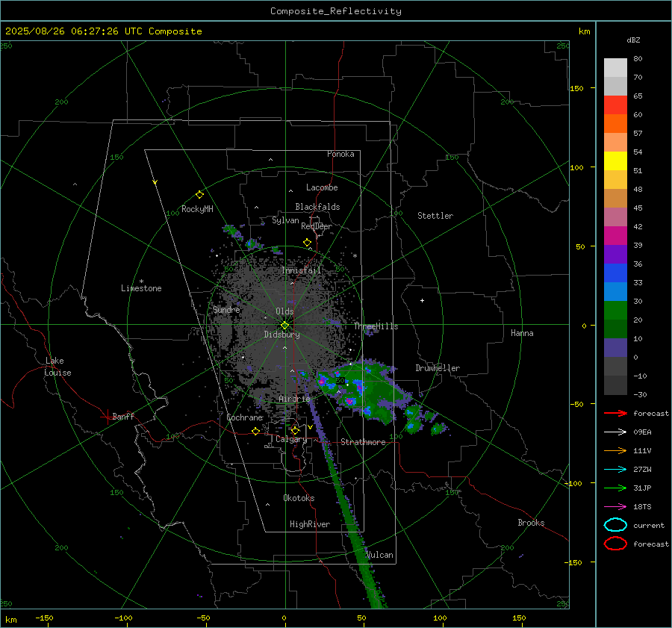Select the Brooks label
The image size is (672, 628).
(531, 523)
